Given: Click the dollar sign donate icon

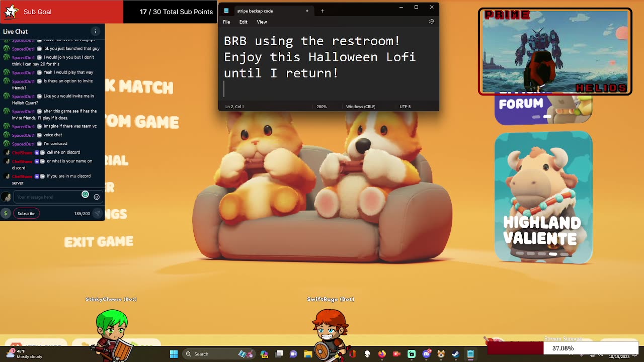Looking at the screenshot, I should click(6, 213).
